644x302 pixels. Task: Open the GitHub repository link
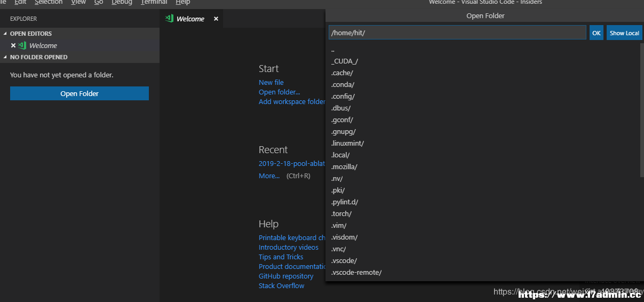[286, 276]
